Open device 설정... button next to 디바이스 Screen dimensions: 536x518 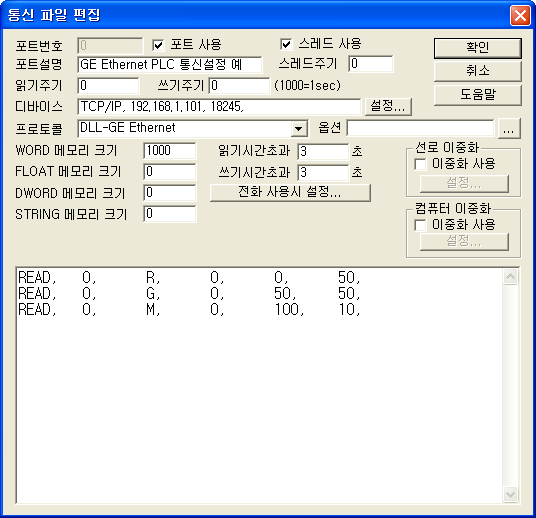tap(388, 106)
